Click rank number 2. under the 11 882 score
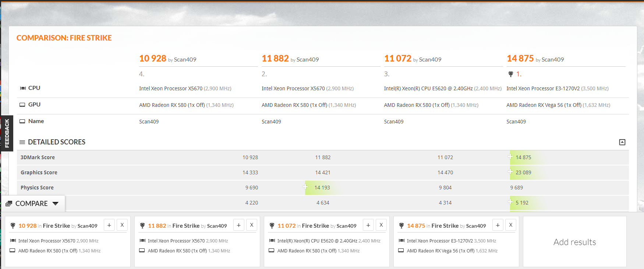Screen dimensions: 644x269 [264, 74]
